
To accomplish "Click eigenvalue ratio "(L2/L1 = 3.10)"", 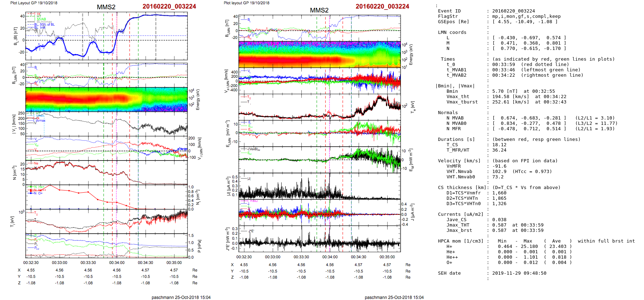I will click(x=595, y=118).
